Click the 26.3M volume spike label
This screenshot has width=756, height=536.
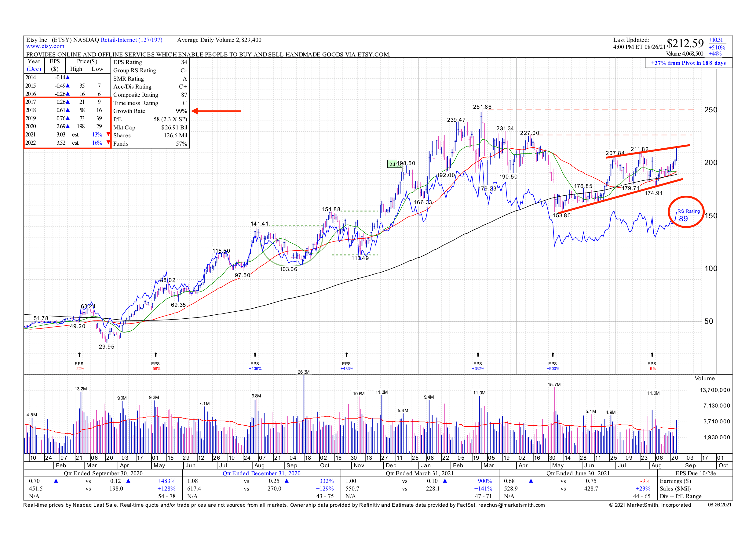[304, 372]
